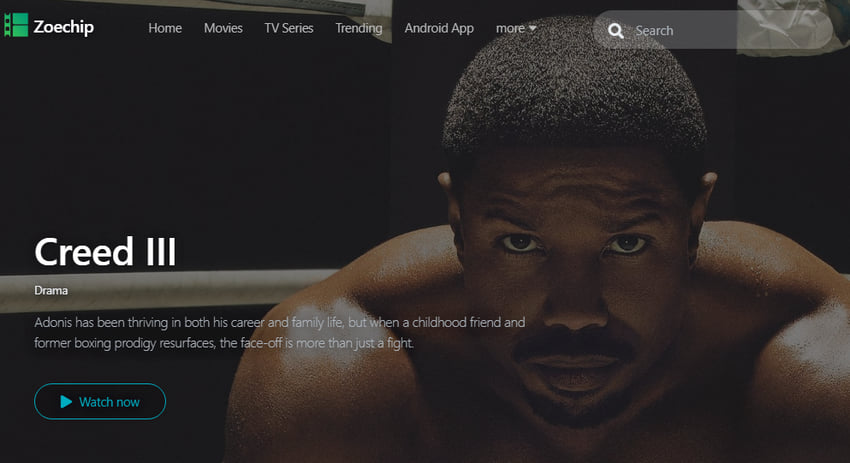Click the Drama genre label
Screen dimensions: 850x463
pyautogui.click(x=51, y=291)
